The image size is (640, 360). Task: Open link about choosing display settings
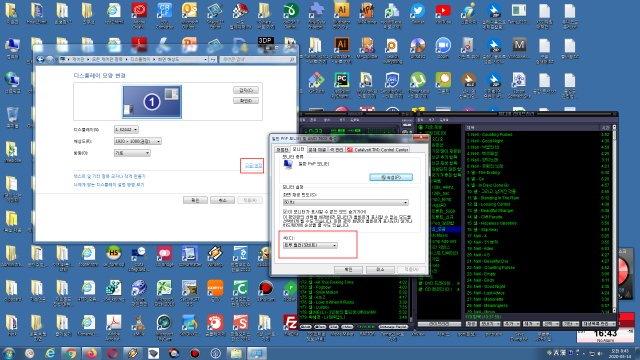click(109, 185)
